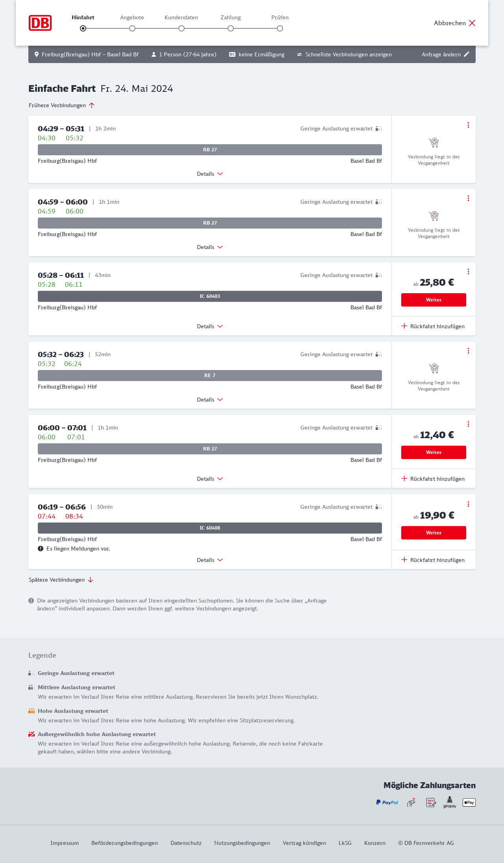Add return trip to 06:19 connection
The image size is (504, 863).
click(x=433, y=560)
